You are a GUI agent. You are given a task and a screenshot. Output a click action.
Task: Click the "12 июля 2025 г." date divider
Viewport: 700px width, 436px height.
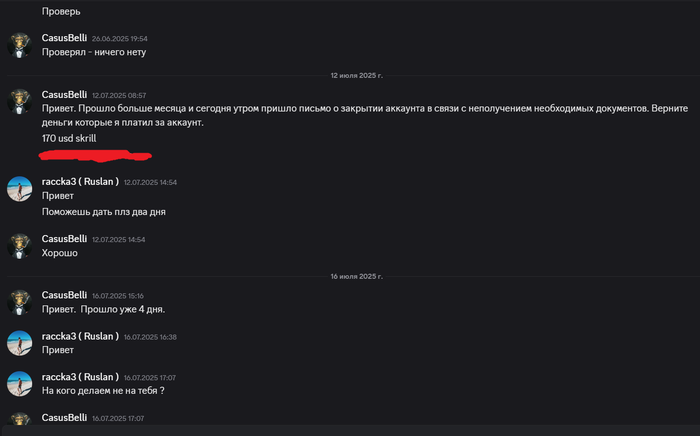point(357,75)
